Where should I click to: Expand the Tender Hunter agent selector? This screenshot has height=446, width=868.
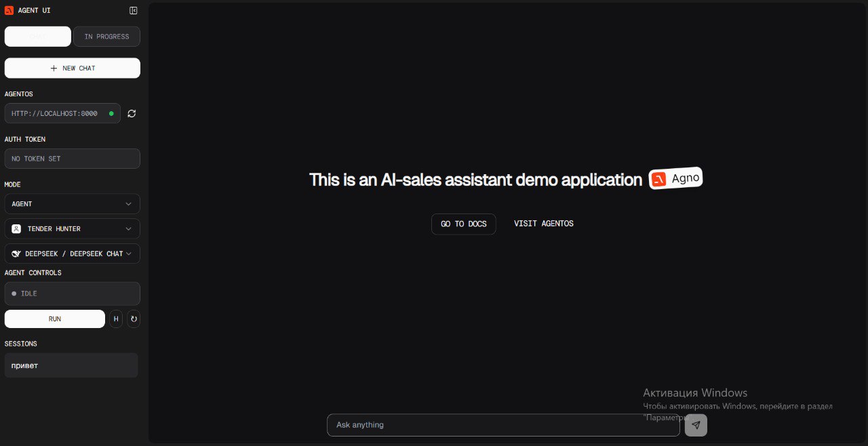point(72,229)
